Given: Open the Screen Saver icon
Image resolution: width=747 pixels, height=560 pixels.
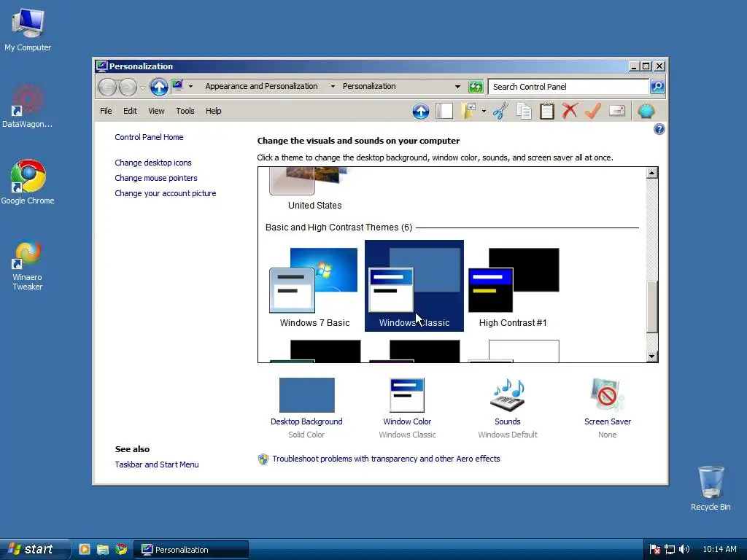Looking at the screenshot, I should pos(608,395).
